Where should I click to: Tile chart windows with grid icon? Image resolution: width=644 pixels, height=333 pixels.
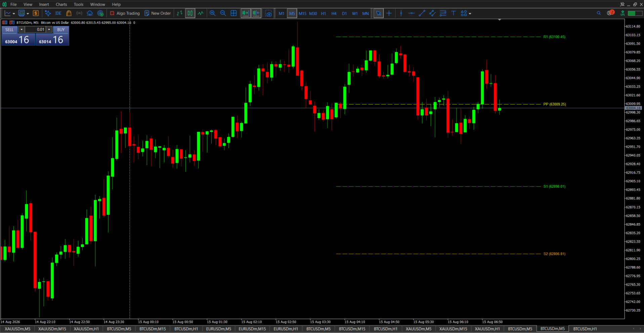234,13
